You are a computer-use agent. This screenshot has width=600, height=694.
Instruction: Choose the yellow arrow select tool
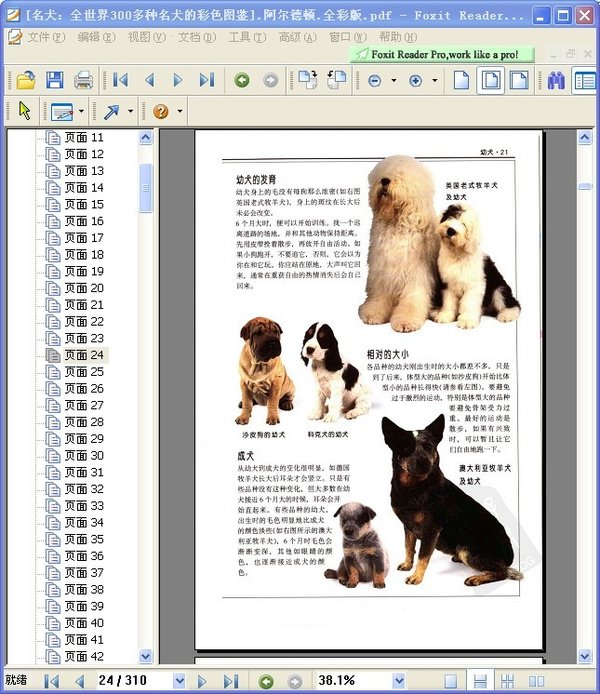pyautogui.click(x=25, y=111)
